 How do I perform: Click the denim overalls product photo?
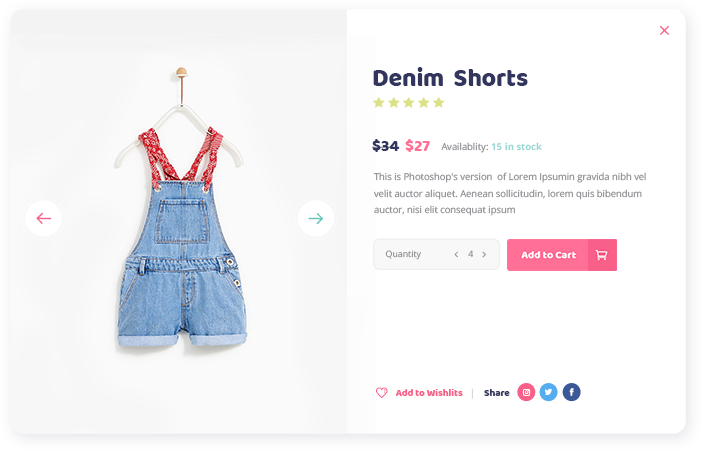tap(181, 209)
